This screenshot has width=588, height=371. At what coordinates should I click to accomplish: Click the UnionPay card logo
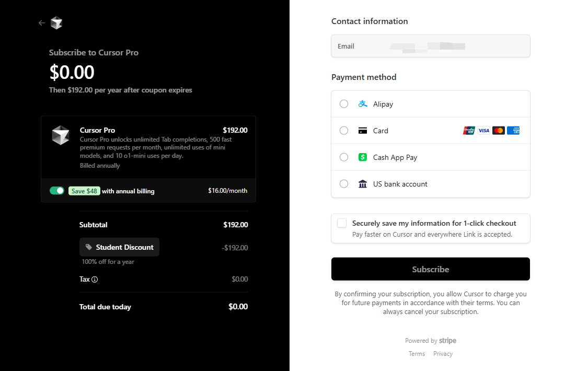tap(469, 131)
